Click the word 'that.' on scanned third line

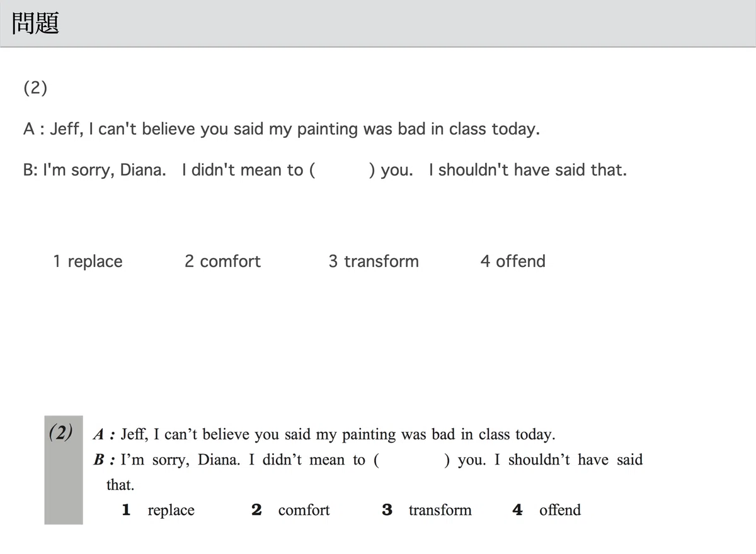coord(120,485)
